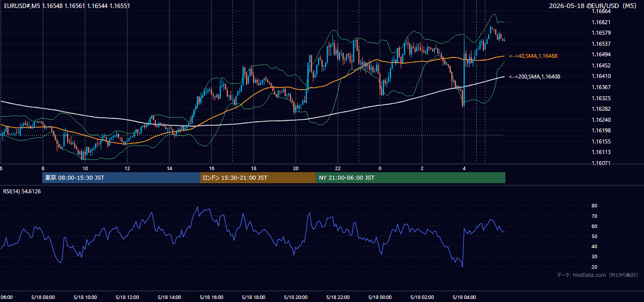The width and height of the screenshot is (644, 302).
Task: Click hour marker 22 under price chart
Action: 338,169
